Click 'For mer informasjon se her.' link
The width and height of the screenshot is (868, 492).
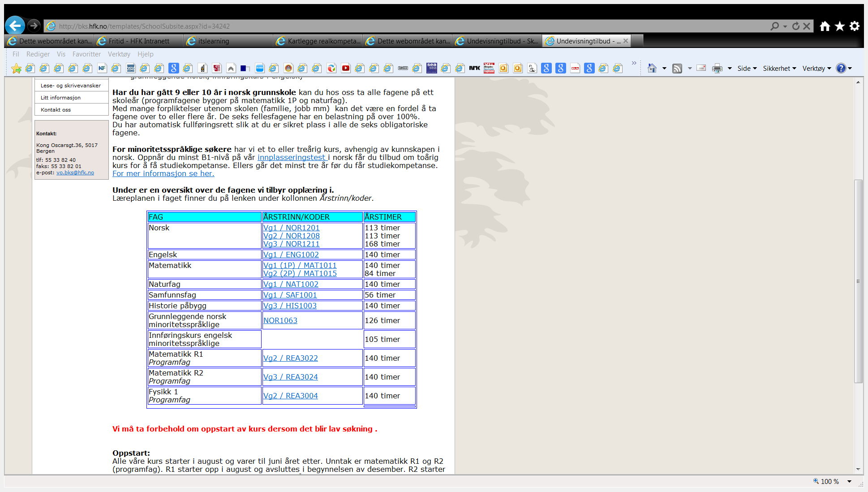click(163, 173)
